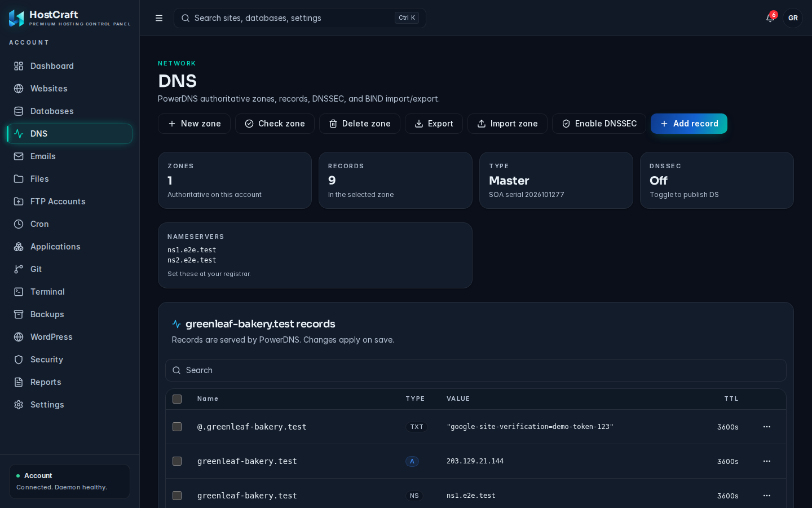
Task: Click the FTP Accounts icon
Action: click(x=19, y=202)
